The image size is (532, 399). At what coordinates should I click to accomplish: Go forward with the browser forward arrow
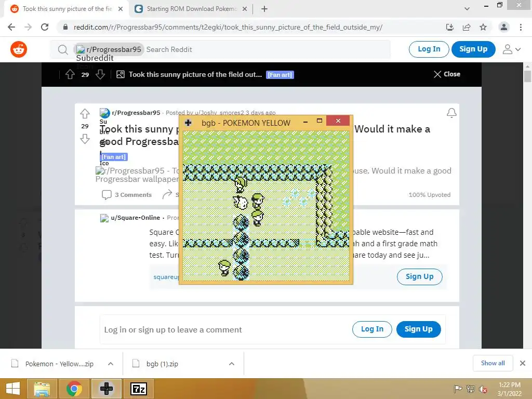[x=28, y=27]
